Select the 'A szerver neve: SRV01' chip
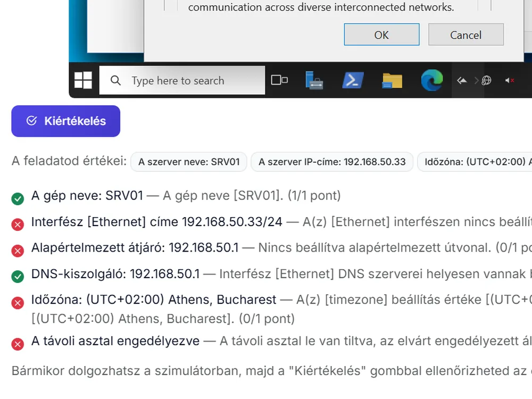 (189, 162)
